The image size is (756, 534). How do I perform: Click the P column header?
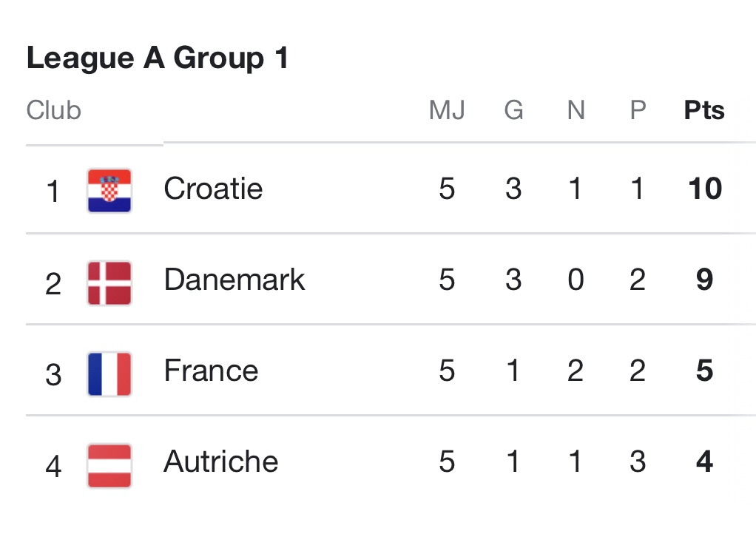coord(638,111)
